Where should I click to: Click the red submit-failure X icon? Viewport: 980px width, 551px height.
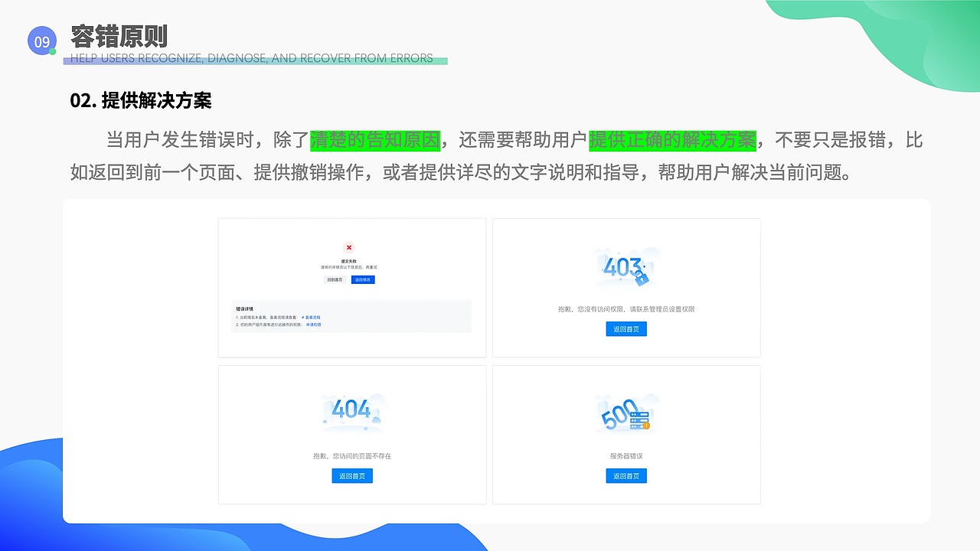click(349, 248)
